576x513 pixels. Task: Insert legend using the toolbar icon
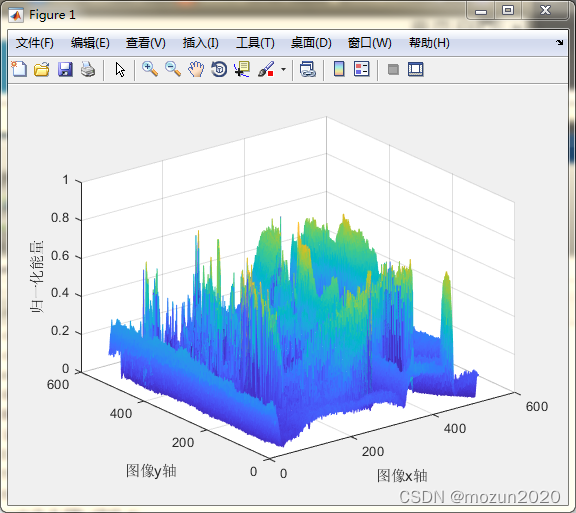click(x=362, y=69)
